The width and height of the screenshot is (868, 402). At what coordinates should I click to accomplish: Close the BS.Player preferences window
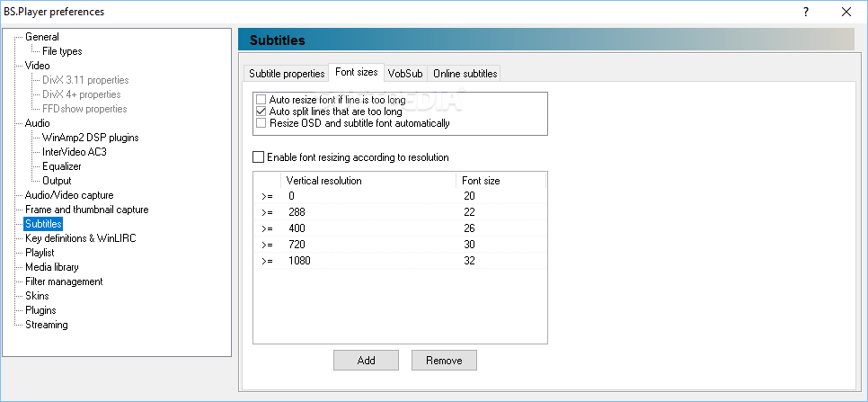pos(846,12)
